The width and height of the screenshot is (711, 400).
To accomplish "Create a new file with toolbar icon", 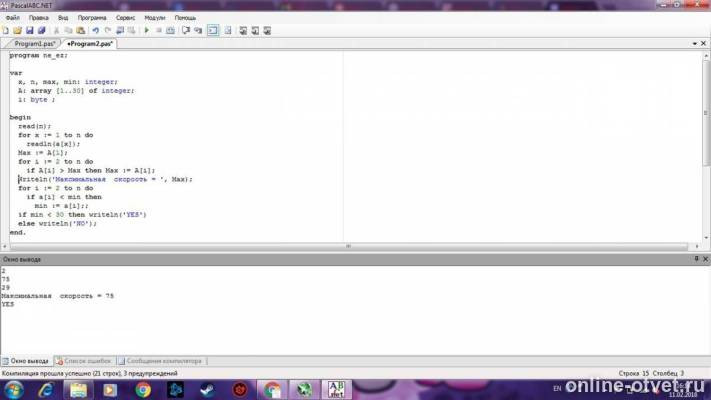I will click(x=5, y=30).
